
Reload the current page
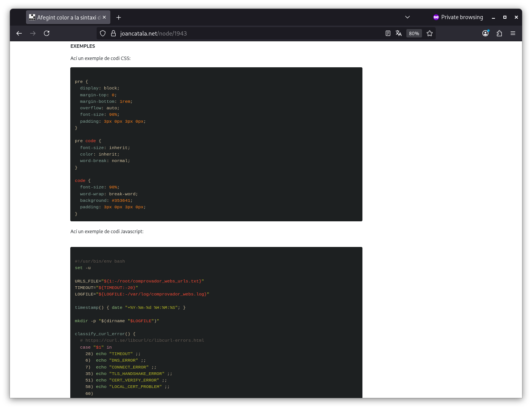pos(47,33)
